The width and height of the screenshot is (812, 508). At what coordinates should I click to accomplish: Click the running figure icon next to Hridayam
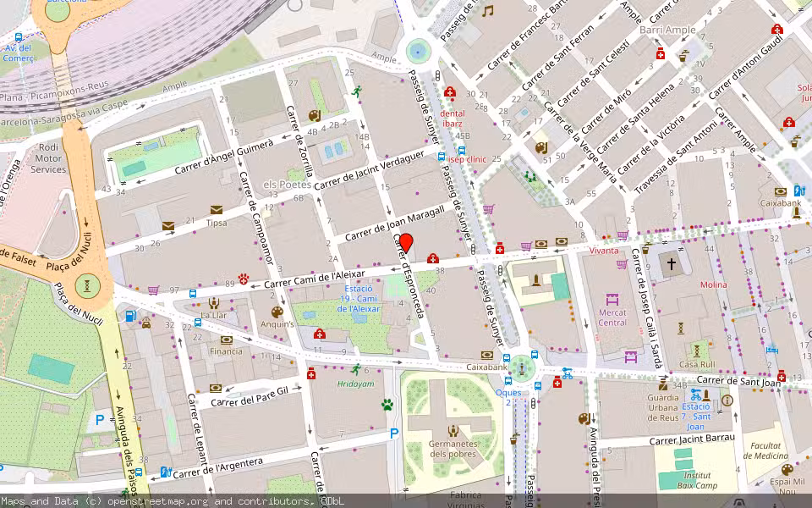[358, 367]
